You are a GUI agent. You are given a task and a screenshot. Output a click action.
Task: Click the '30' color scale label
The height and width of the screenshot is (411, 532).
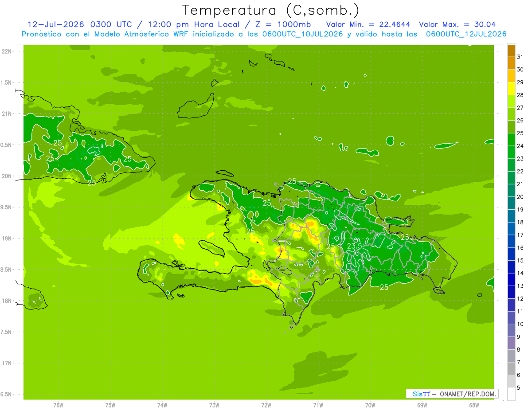(520, 70)
